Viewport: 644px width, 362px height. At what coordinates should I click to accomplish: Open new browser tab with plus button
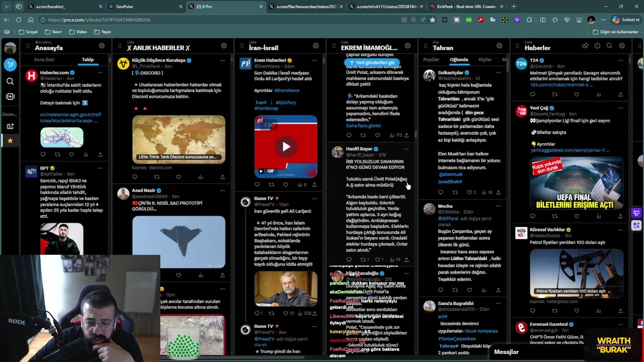point(514,7)
